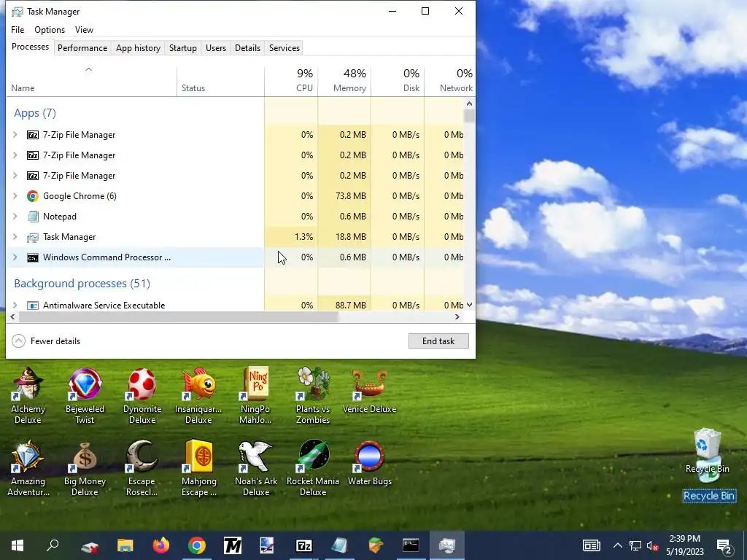Viewport: 747px width, 560px height.
Task: Click the vertical scrollbar down arrow
Action: click(469, 305)
